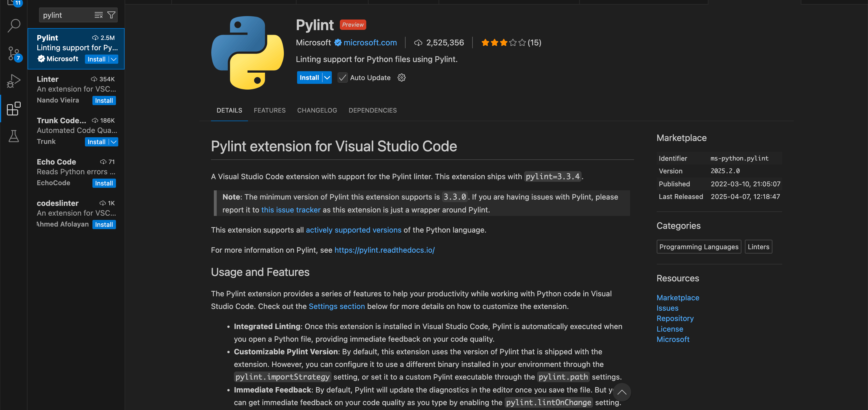Click the Pylint extension gear settings icon

(x=401, y=78)
